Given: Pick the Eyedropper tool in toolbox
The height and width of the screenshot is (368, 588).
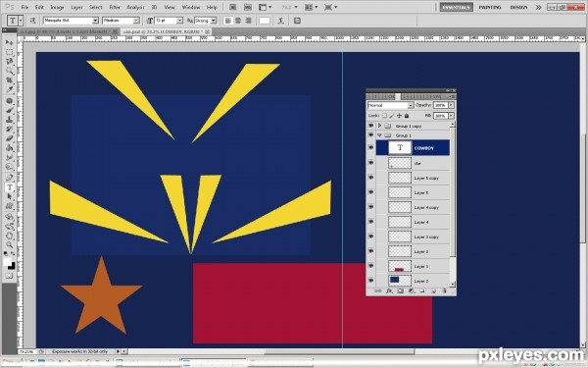Looking at the screenshot, I should [x=10, y=89].
